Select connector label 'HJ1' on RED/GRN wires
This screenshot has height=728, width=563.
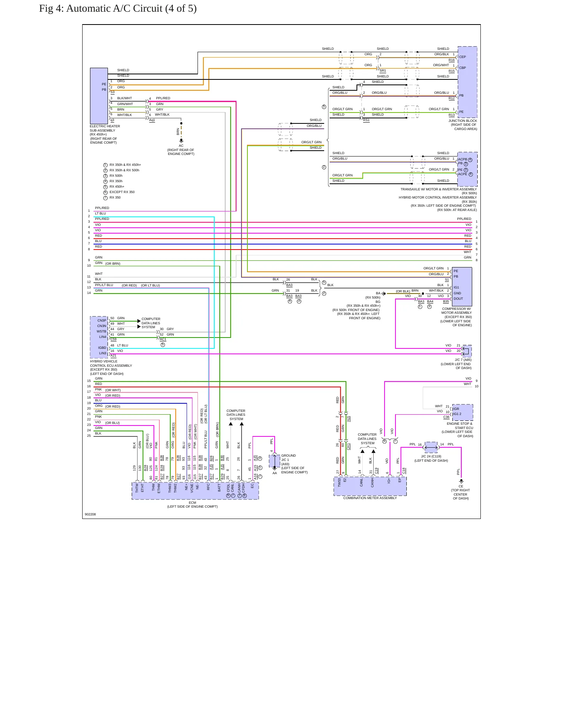coord(349,419)
